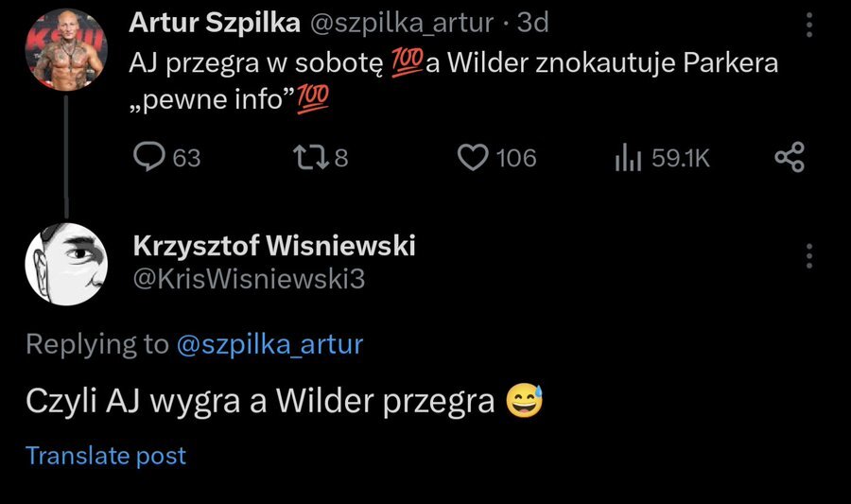Click Translate post

click(x=106, y=456)
